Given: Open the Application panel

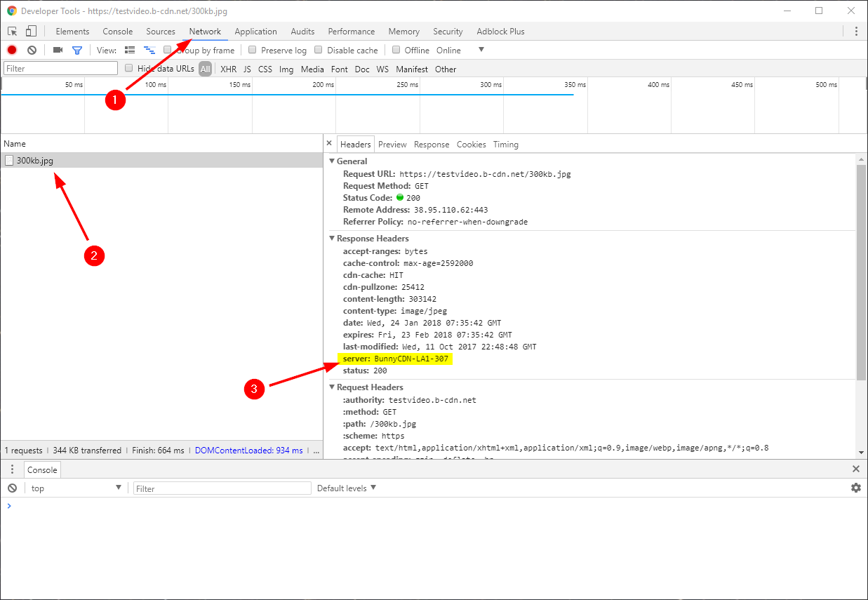Looking at the screenshot, I should tap(256, 32).
